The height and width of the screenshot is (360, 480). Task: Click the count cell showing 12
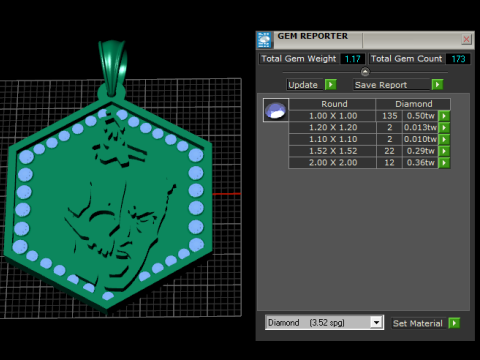pos(389,163)
